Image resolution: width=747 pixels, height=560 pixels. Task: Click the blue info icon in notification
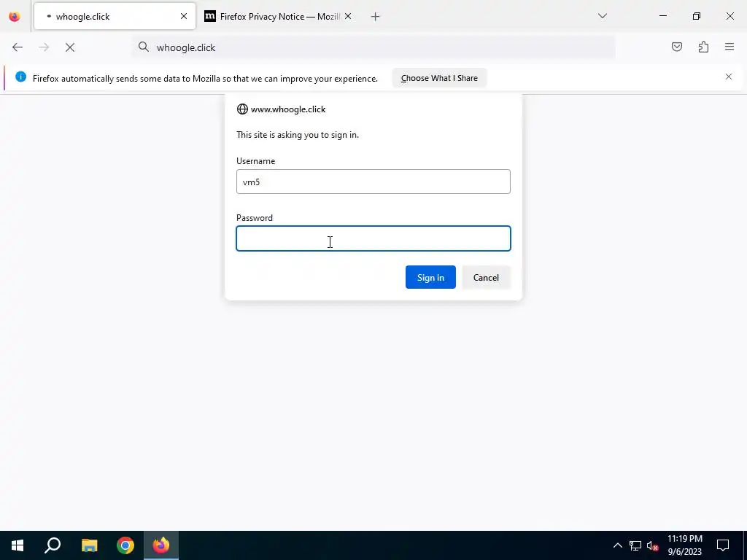(20, 77)
